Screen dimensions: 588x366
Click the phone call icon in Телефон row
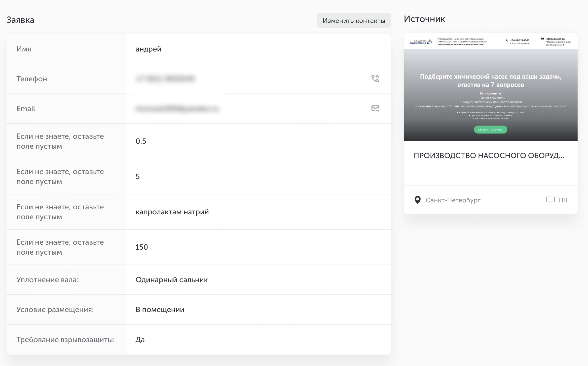point(375,79)
